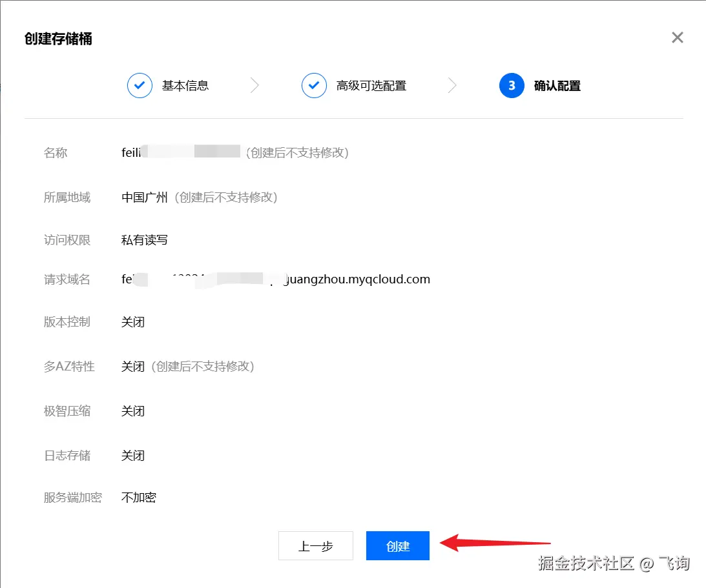Click the 关闭 value beside 多AZ特性
706x588 pixels.
133,366
